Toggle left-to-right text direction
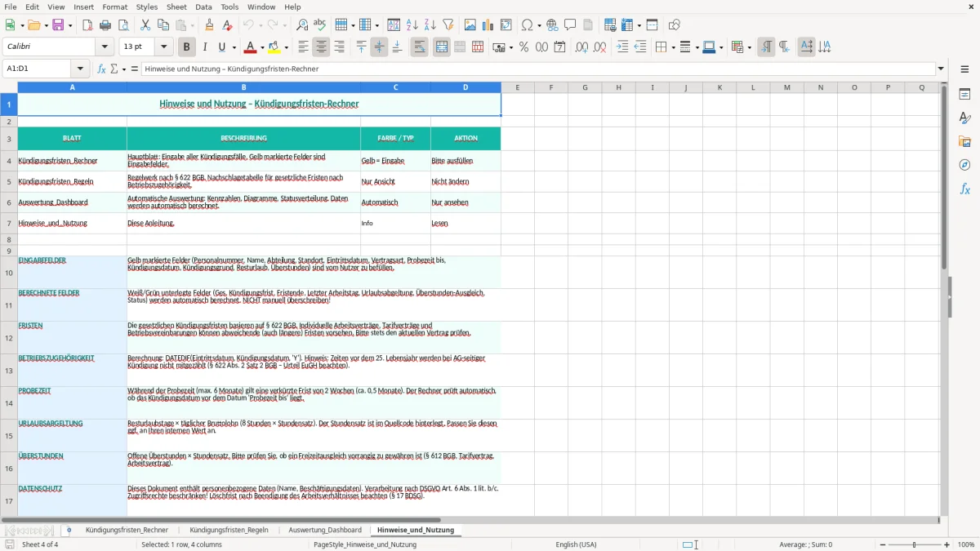 point(766,47)
